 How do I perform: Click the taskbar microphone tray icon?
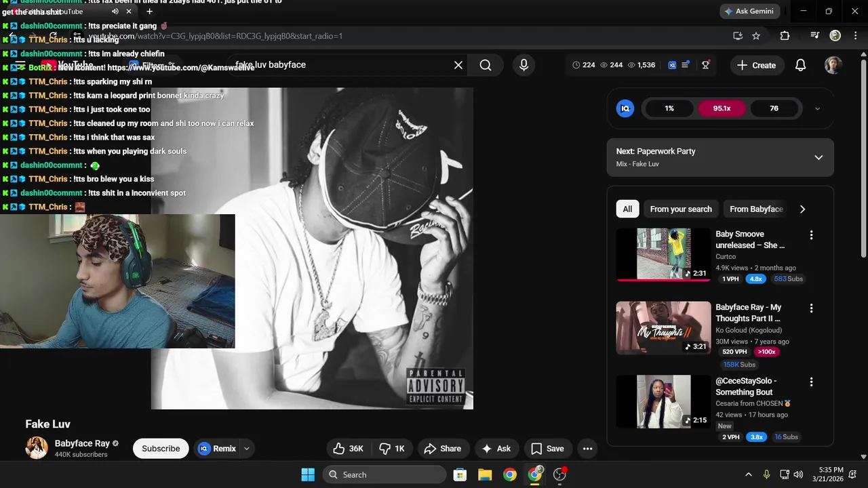coord(766,474)
